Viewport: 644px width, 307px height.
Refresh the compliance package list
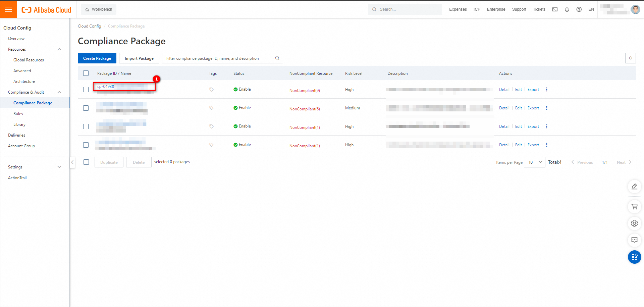point(631,58)
